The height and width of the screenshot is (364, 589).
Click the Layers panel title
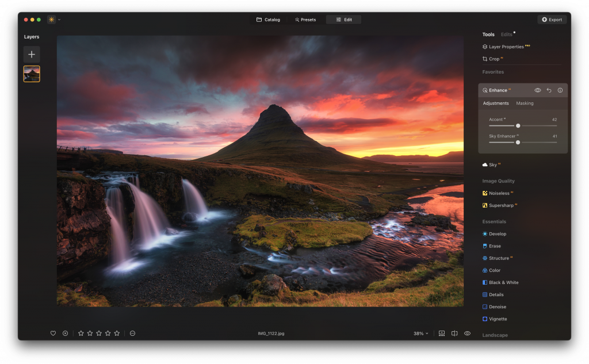(32, 37)
